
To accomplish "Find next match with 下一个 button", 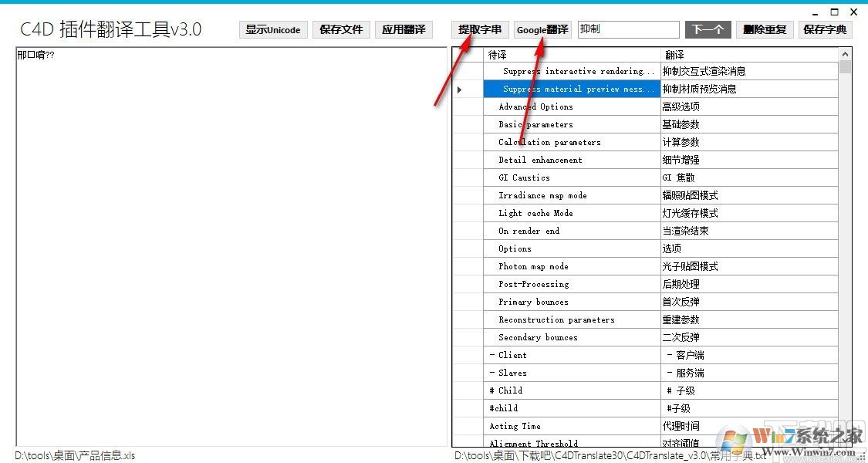I will click(708, 30).
